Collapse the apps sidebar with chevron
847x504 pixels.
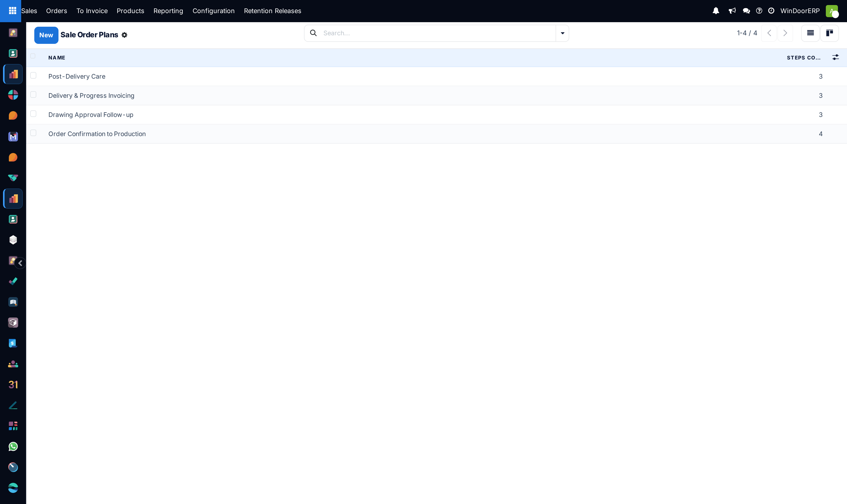coord(20,263)
